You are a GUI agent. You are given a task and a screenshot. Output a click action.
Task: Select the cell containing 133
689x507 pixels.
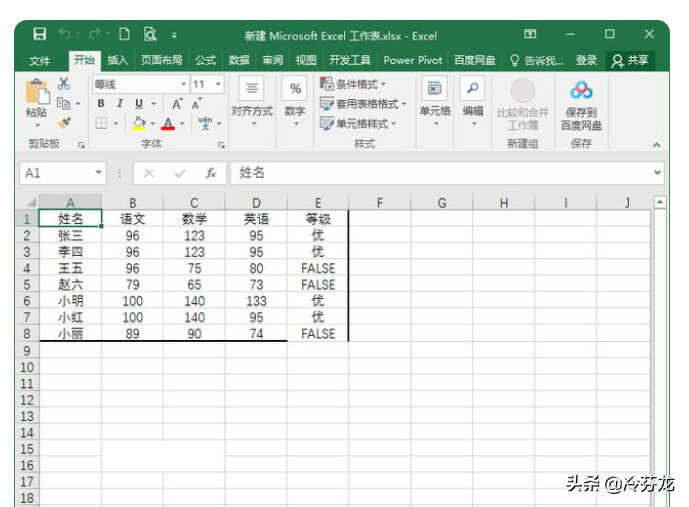256,301
